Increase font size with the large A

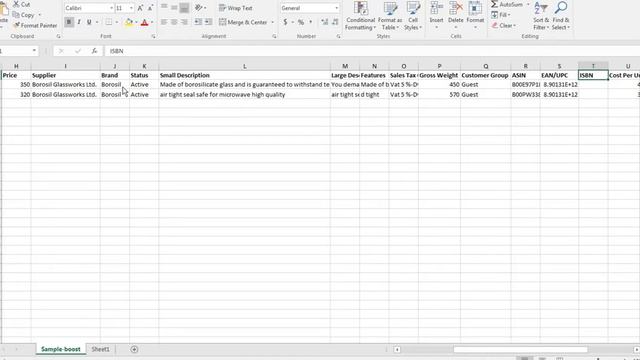(x=140, y=8)
